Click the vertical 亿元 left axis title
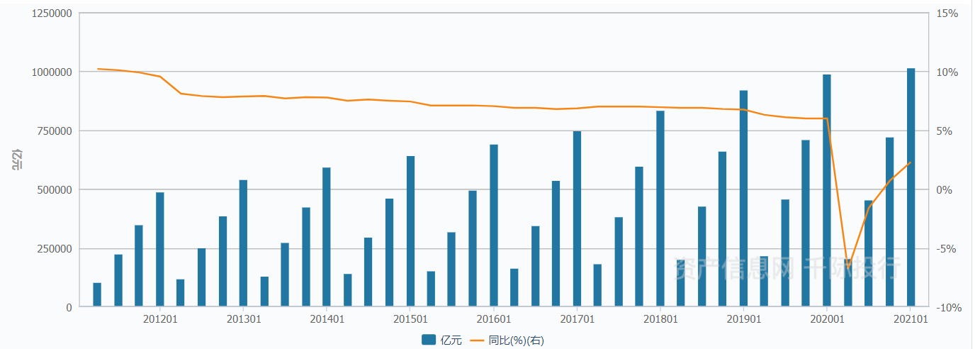The height and width of the screenshot is (349, 980). (17, 160)
